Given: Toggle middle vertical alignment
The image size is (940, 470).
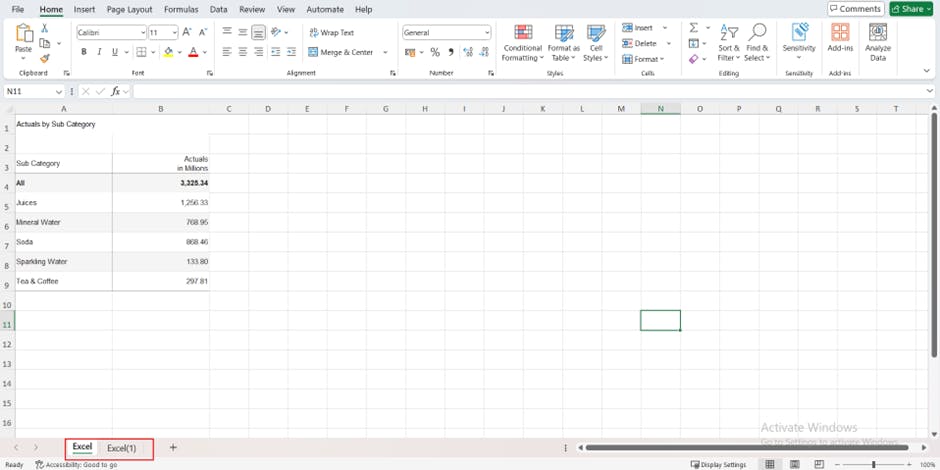Looking at the screenshot, I should pyautogui.click(x=243, y=32).
